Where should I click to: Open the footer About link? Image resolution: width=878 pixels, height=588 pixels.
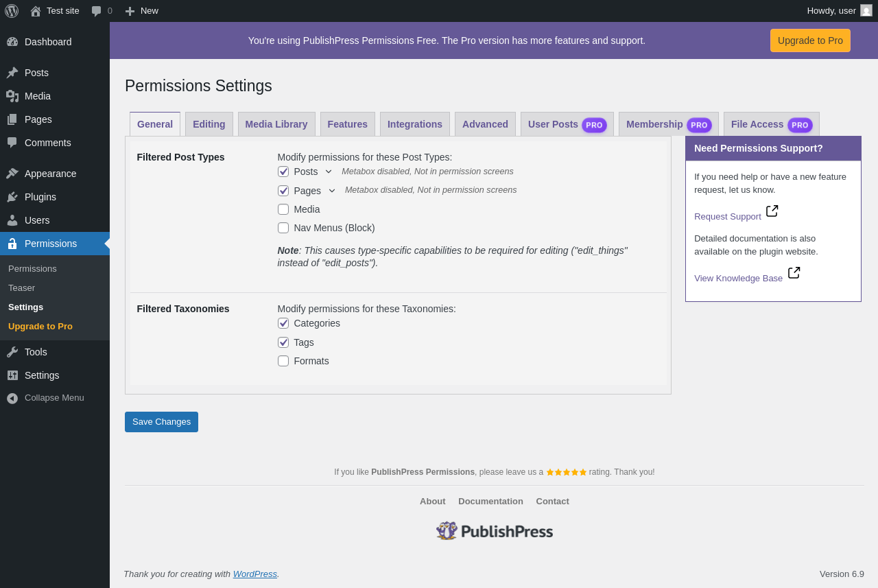coord(433,502)
